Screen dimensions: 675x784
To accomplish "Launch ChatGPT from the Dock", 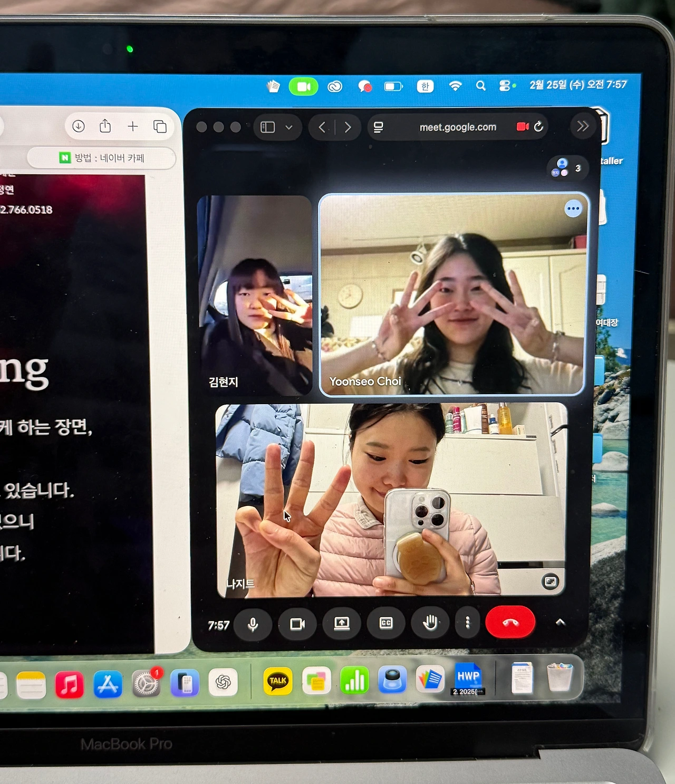I will [x=223, y=683].
